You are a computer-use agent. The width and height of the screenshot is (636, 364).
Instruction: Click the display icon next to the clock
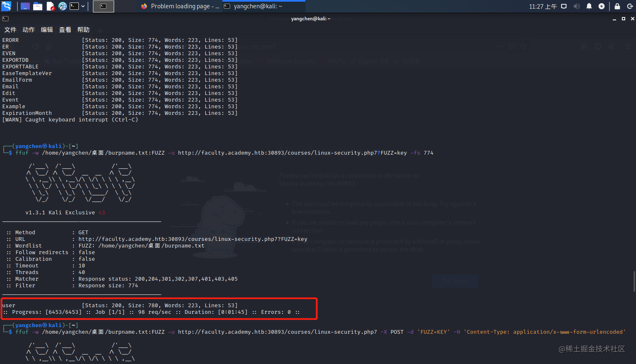(x=564, y=6)
